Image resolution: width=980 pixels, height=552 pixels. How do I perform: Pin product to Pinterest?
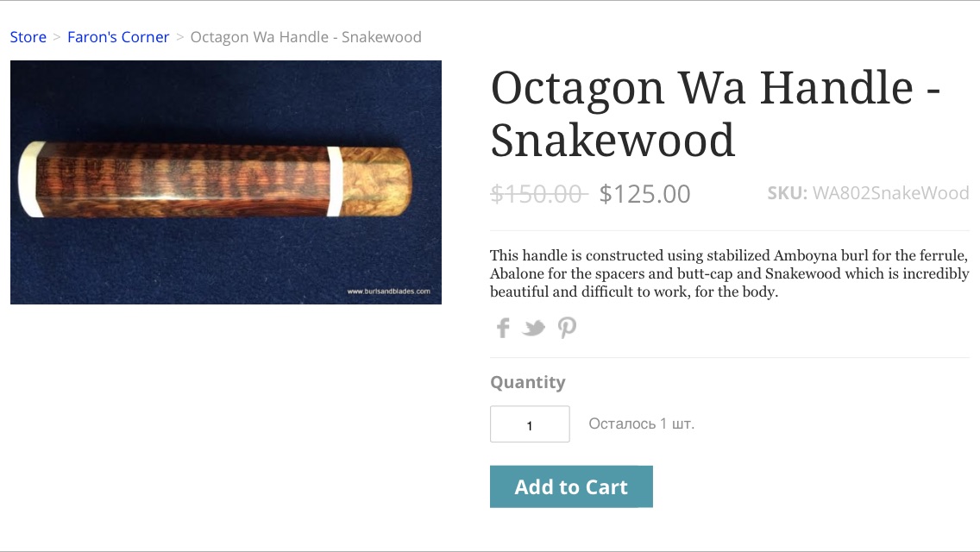[x=566, y=328]
